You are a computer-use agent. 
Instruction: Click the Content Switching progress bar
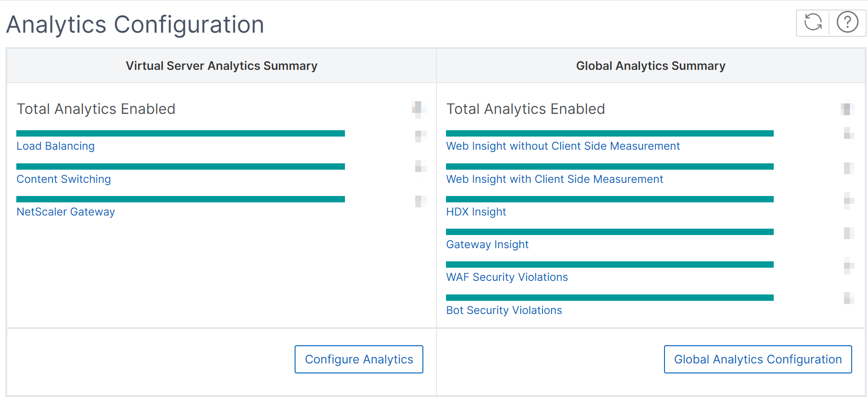(x=181, y=167)
